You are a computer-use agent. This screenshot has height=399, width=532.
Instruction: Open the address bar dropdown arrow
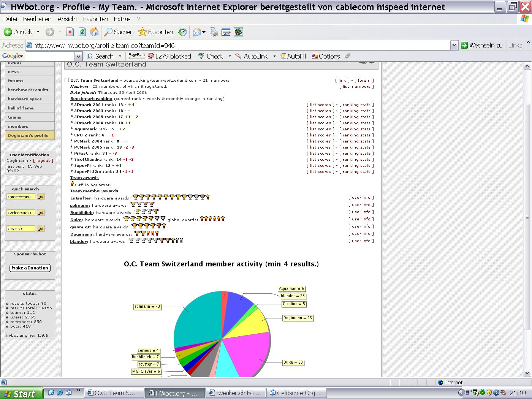click(x=454, y=46)
